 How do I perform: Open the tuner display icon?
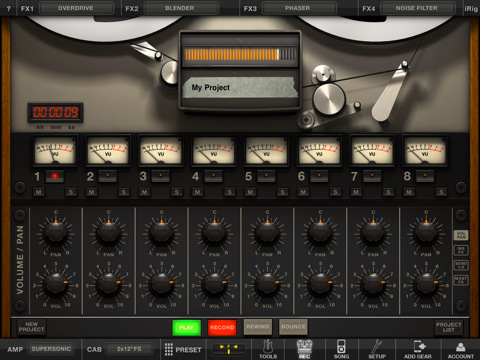(229, 350)
